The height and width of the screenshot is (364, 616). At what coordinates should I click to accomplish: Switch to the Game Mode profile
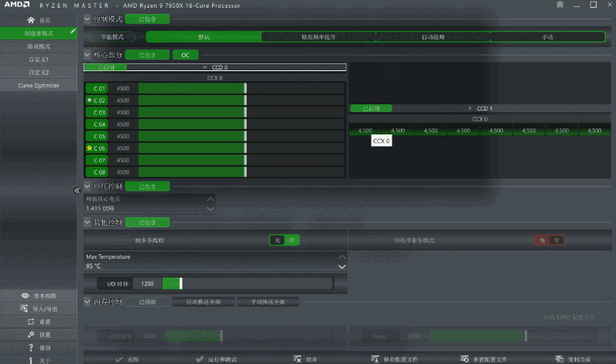pos(39,46)
